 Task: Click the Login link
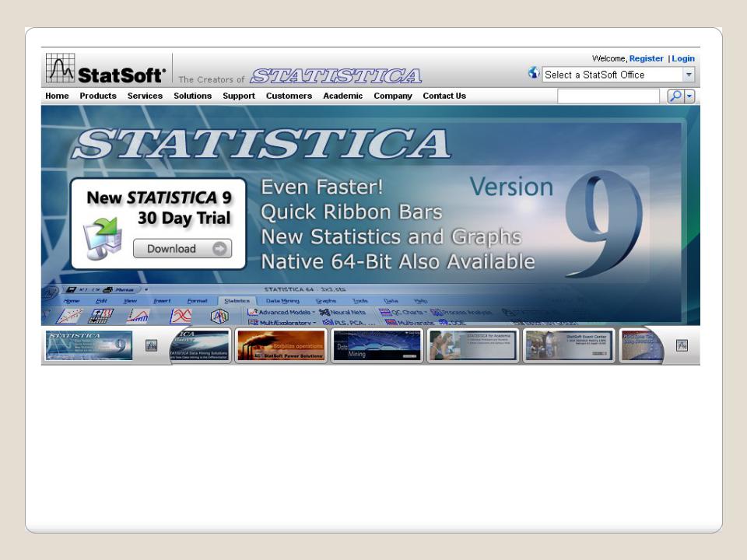click(x=683, y=58)
